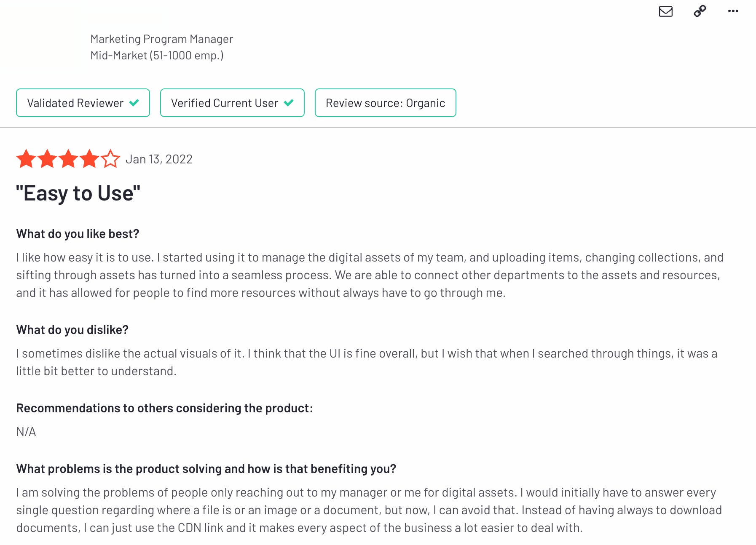The height and width of the screenshot is (545, 756).
Task: Select the Validated Reviewer badge
Action: pos(83,103)
